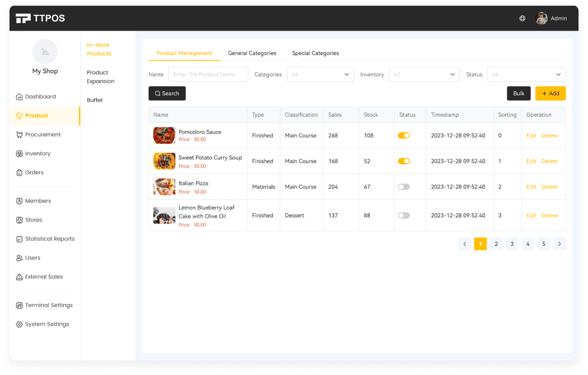Click the Inventory sidebar icon
Image resolution: width=588 pixels, height=375 pixels.
pyautogui.click(x=19, y=153)
